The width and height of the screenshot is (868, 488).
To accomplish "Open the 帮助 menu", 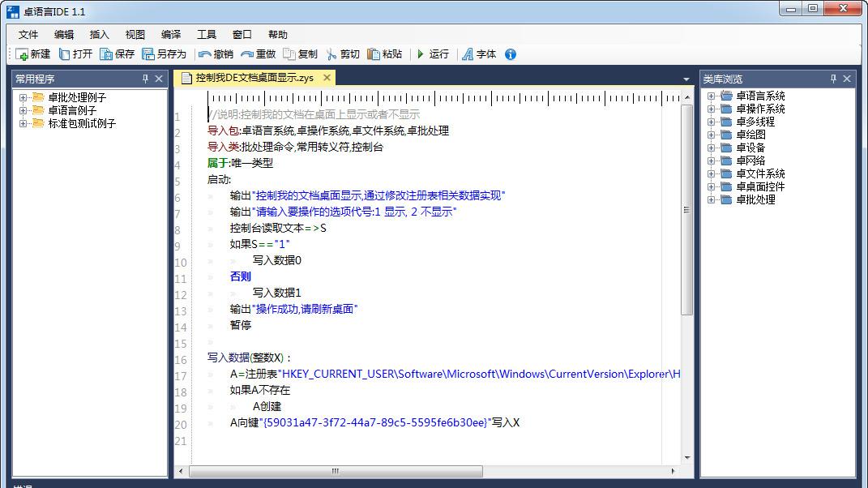I will tap(278, 34).
